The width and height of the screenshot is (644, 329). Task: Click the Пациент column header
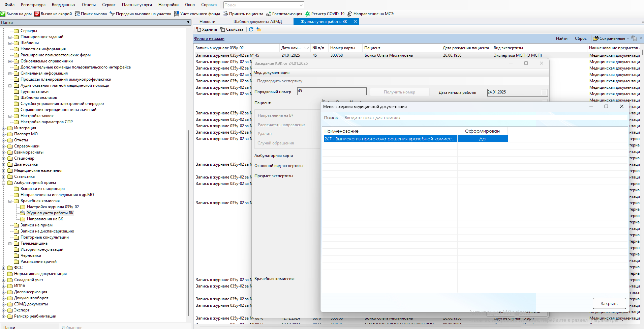[x=401, y=48]
